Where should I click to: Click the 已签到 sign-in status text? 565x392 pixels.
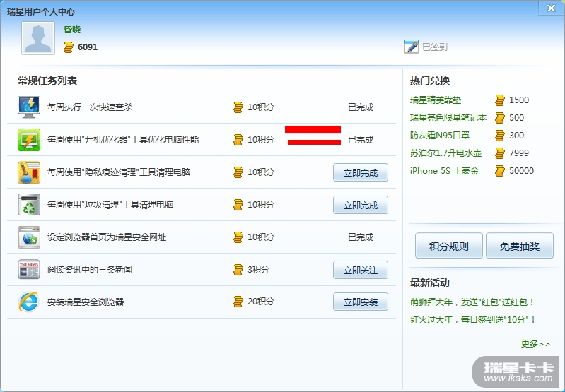[435, 47]
